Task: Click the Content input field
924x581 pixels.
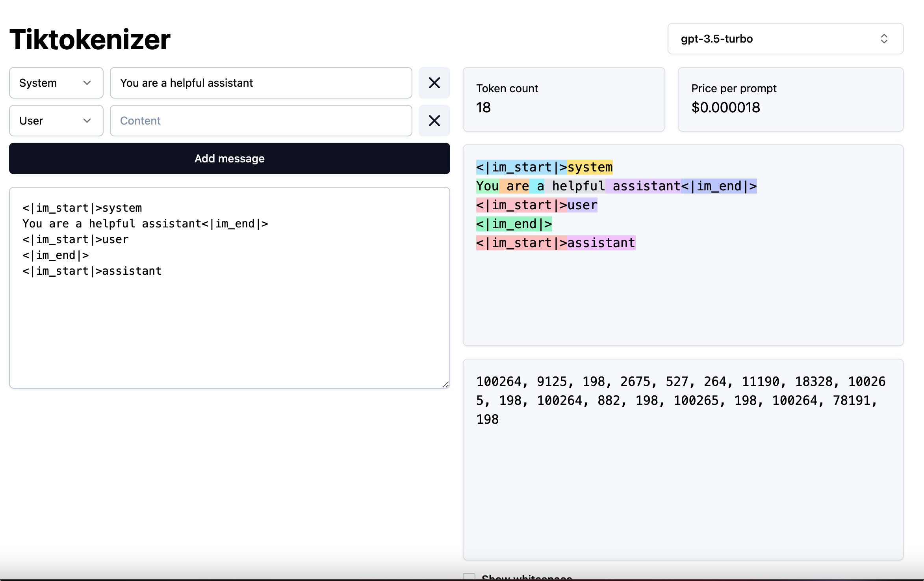Action: tap(261, 121)
